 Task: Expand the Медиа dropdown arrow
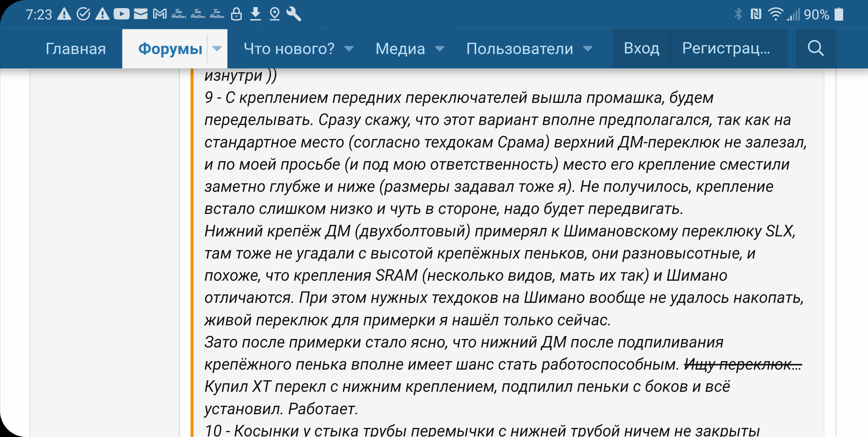point(440,49)
